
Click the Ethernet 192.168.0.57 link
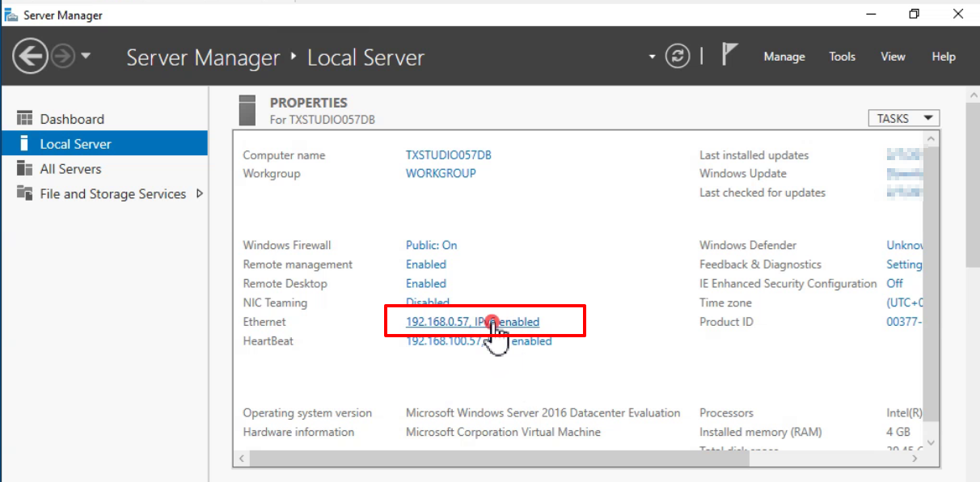coord(472,322)
